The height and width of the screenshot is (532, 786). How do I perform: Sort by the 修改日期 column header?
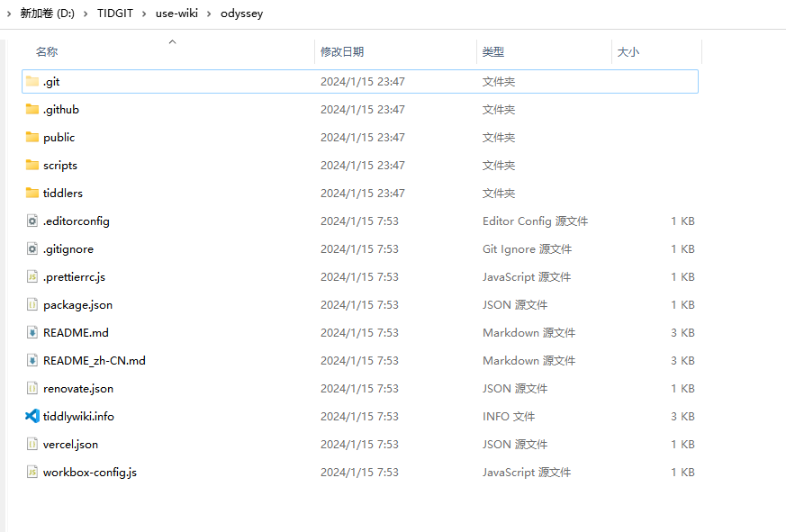[x=342, y=51]
